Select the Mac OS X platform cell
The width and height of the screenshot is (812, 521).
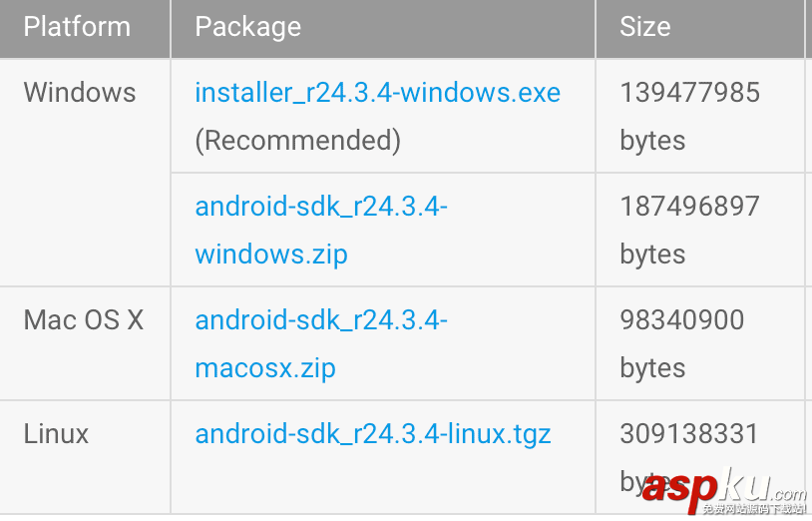[x=84, y=320]
